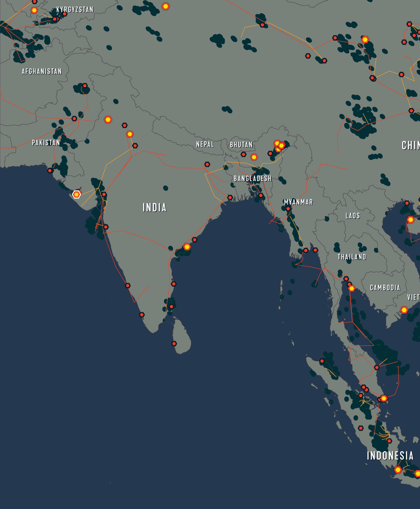Click the red hexagon marker on Sri Lanka
This screenshot has height=509, width=420.
pyautogui.click(x=174, y=343)
